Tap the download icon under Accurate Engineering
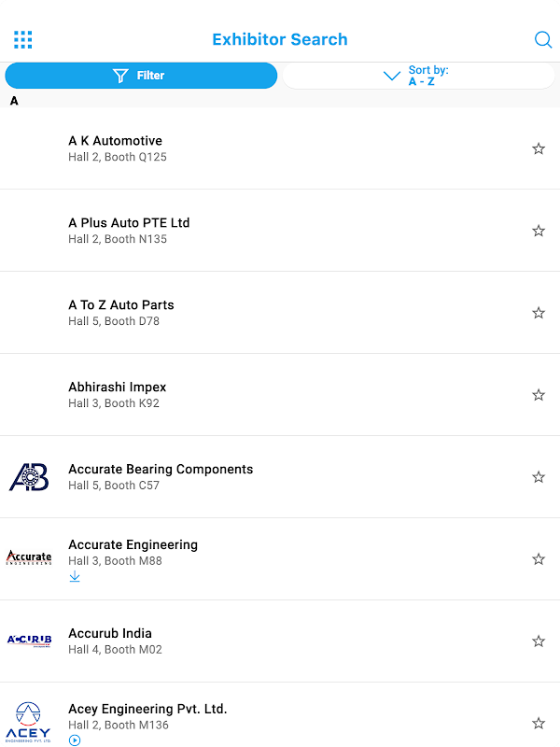 pos(75,577)
